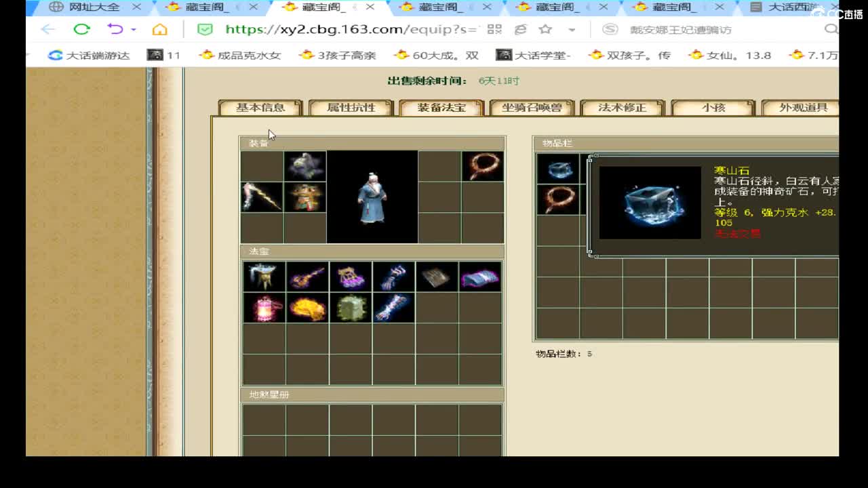868x488 pixels.
Task: Click the necklace icon in the 装备 grid
Action: 483,166
